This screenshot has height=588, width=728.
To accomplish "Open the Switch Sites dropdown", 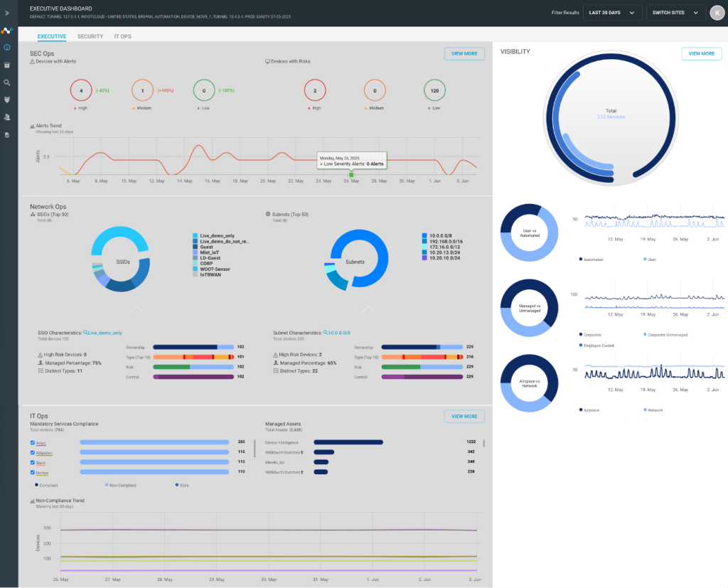I will tap(675, 13).
